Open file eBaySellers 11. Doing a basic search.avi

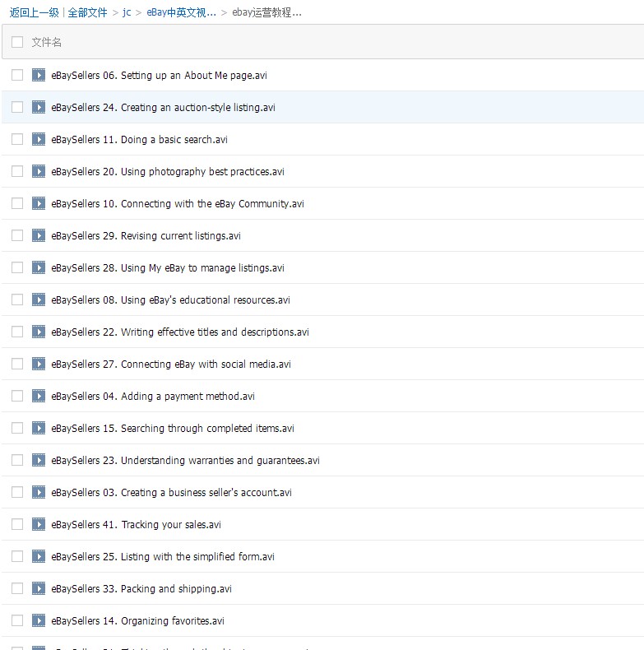coord(139,140)
